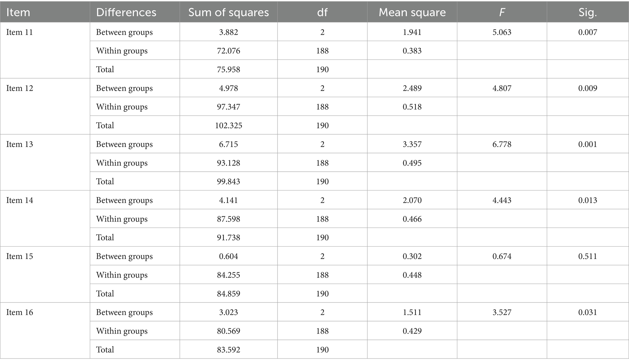Screen dimensions: 629x364
Task: Select the df column header
Action: tap(322, 12)
